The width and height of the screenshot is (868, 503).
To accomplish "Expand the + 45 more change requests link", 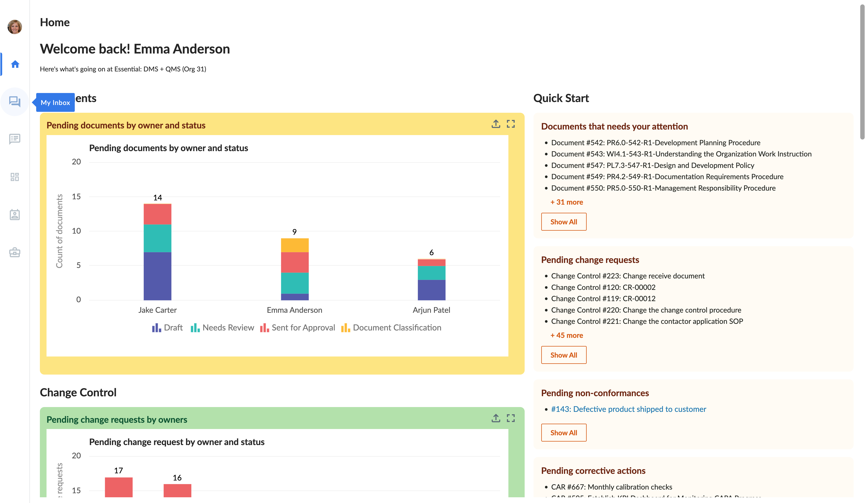I will pyautogui.click(x=567, y=335).
